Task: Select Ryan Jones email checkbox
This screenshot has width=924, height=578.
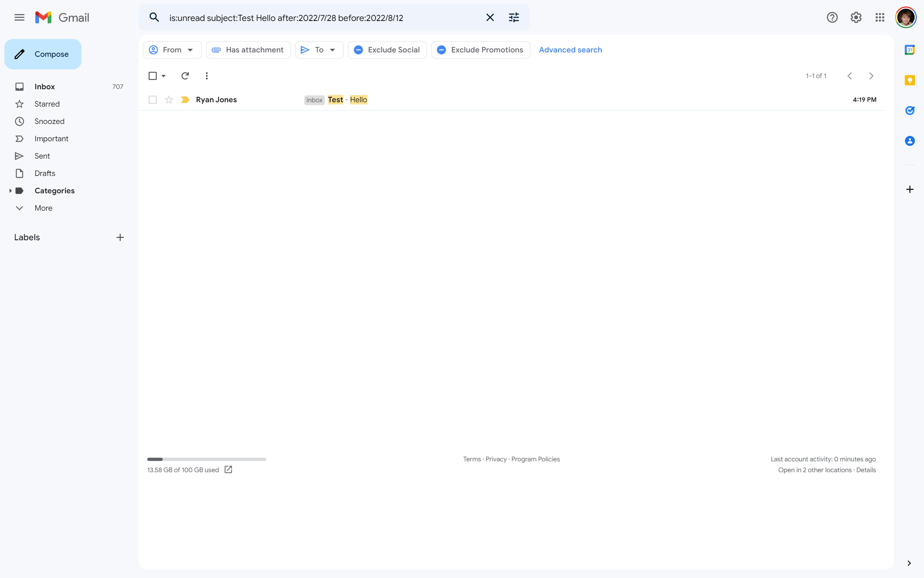Action: tap(152, 100)
